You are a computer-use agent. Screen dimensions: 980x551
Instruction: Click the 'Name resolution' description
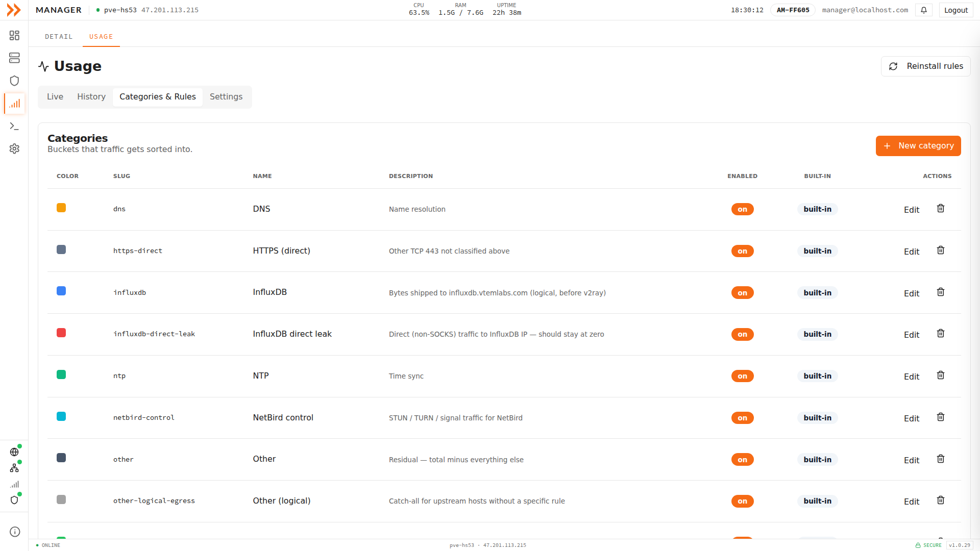point(417,209)
